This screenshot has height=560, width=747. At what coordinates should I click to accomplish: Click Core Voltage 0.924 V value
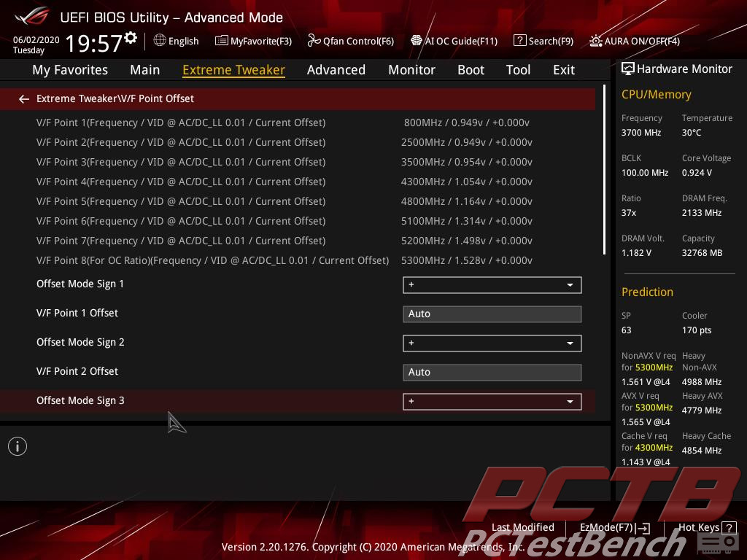tap(697, 172)
